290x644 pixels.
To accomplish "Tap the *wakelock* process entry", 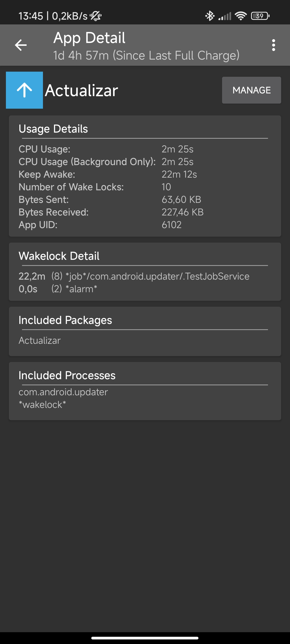I will (x=42, y=405).
